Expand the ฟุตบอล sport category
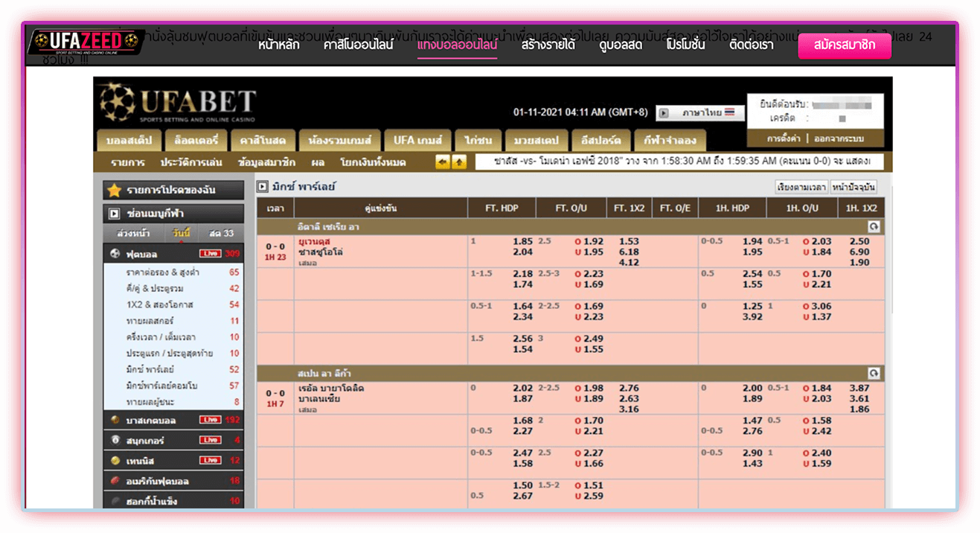Viewport: 980px width, 533px height. point(141,254)
